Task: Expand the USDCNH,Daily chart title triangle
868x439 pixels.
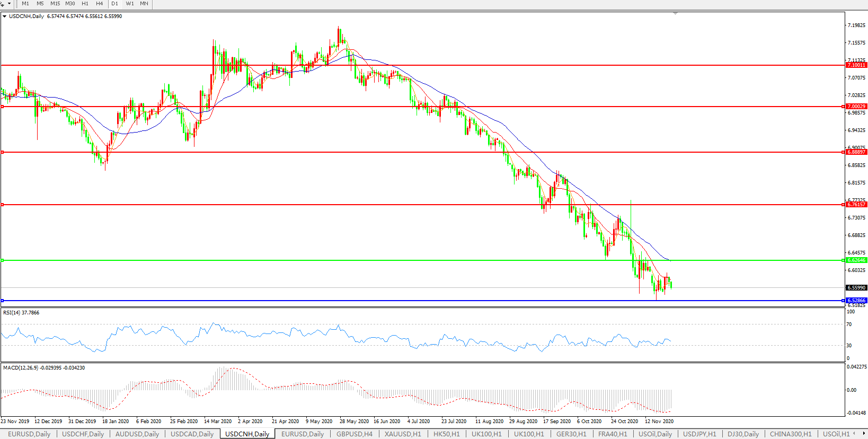Action: pyautogui.click(x=5, y=16)
